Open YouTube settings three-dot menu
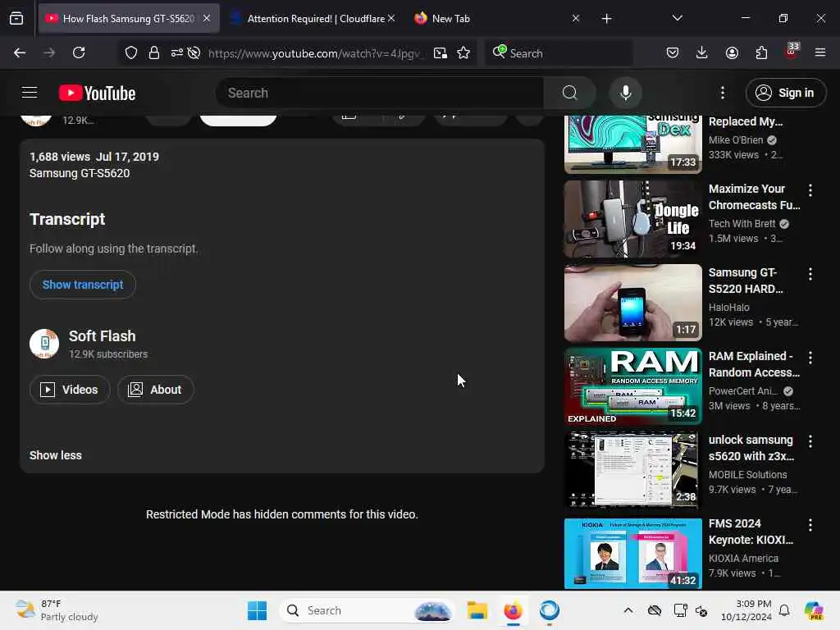The width and height of the screenshot is (840, 630). [x=722, y=93]
